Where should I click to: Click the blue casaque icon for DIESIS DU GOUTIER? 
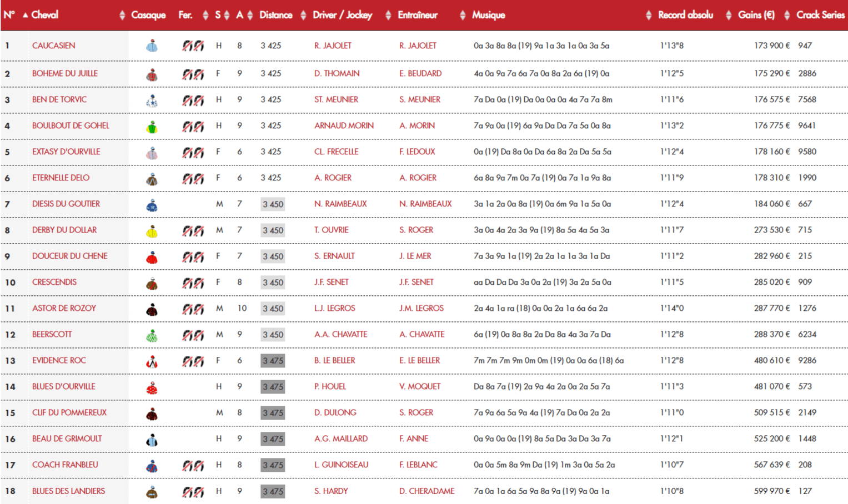(152, 204)
